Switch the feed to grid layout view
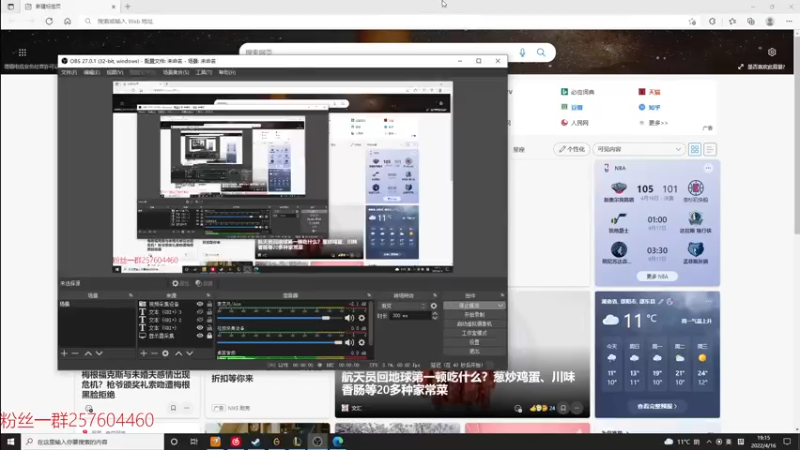 [x=694, y=149]
